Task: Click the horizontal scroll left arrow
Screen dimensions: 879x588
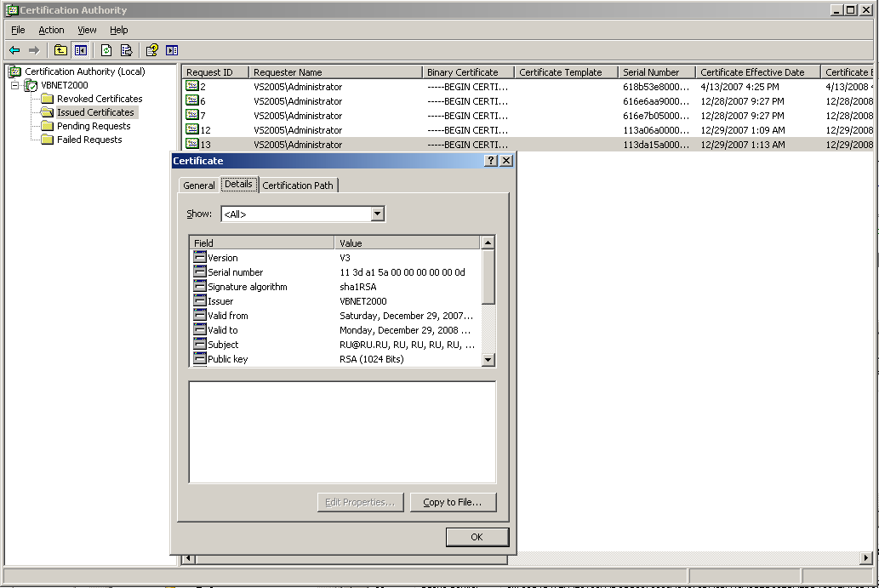Action: click(188, 558)
